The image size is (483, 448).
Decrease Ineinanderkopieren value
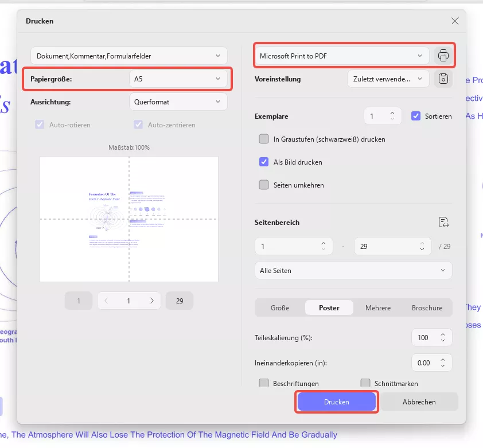coord(443,365)
